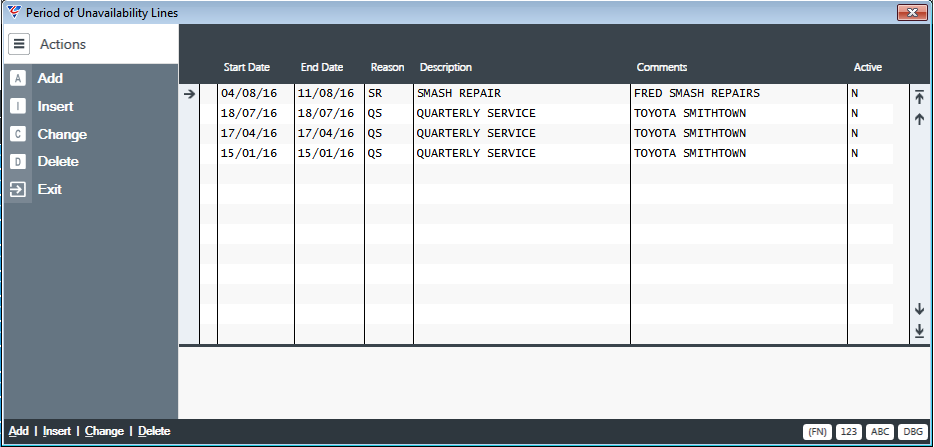Click the End Date column header
The image size is (934, 447).
coord(322,67)
